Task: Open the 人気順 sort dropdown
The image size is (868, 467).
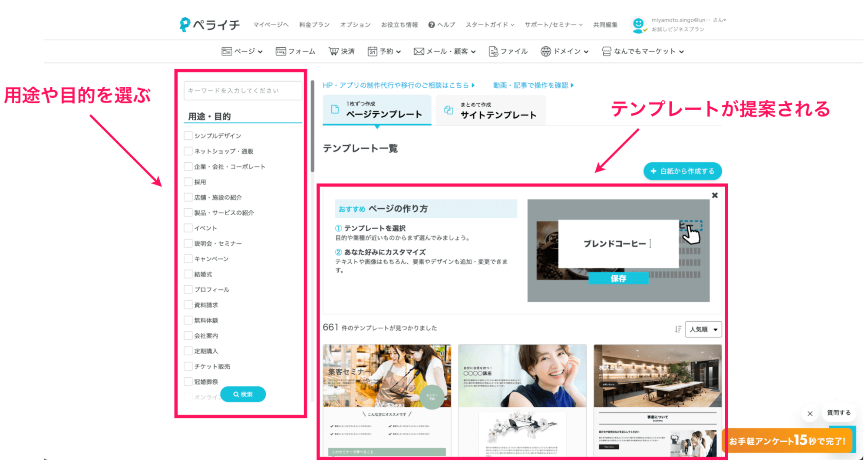Action: tap(703, 329)
